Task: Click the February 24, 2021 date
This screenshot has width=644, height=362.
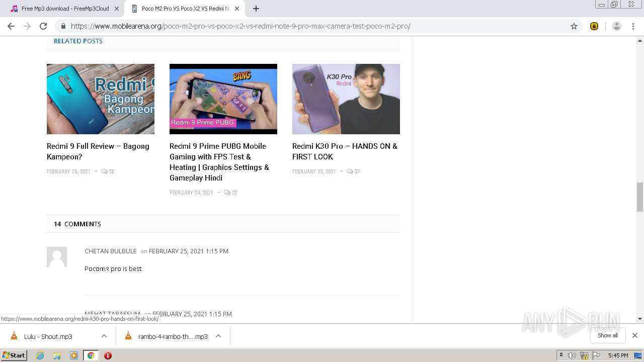Action: pos(191,193)
